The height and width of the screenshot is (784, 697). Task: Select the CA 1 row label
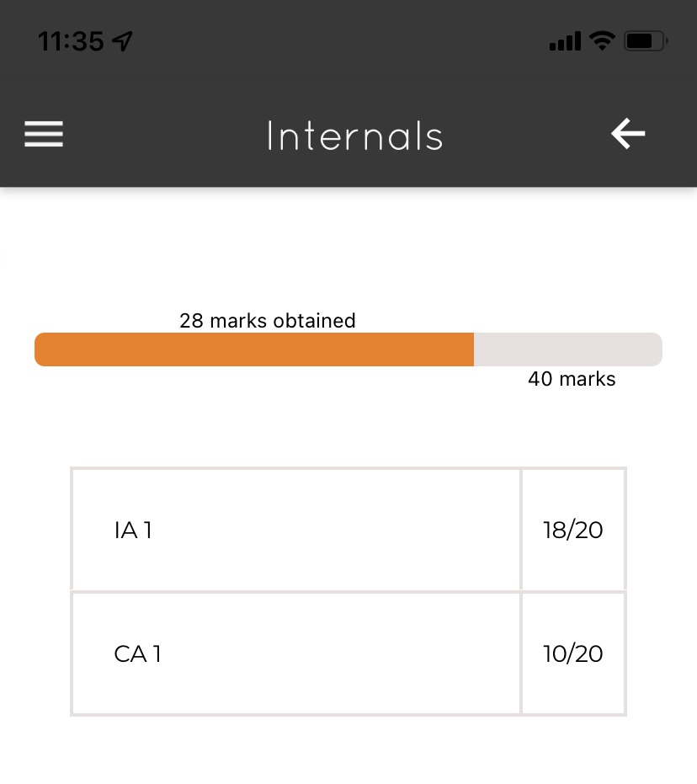point(137,654)
